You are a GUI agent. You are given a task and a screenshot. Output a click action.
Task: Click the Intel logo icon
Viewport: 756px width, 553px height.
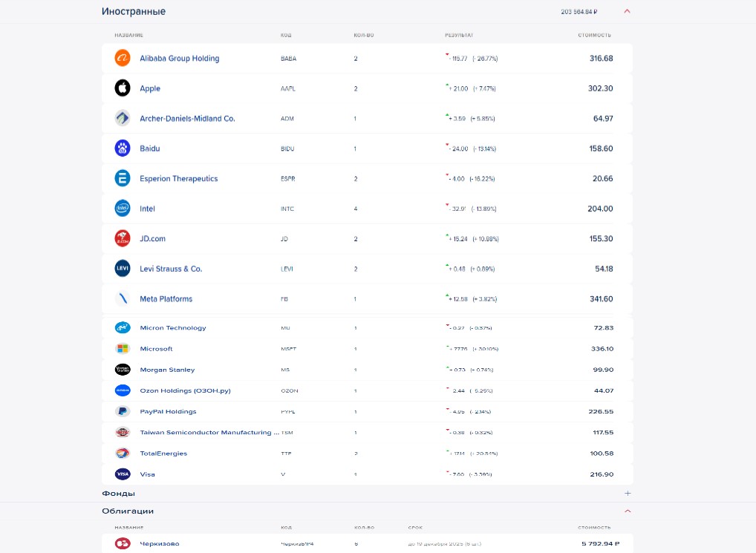[123, 209]
